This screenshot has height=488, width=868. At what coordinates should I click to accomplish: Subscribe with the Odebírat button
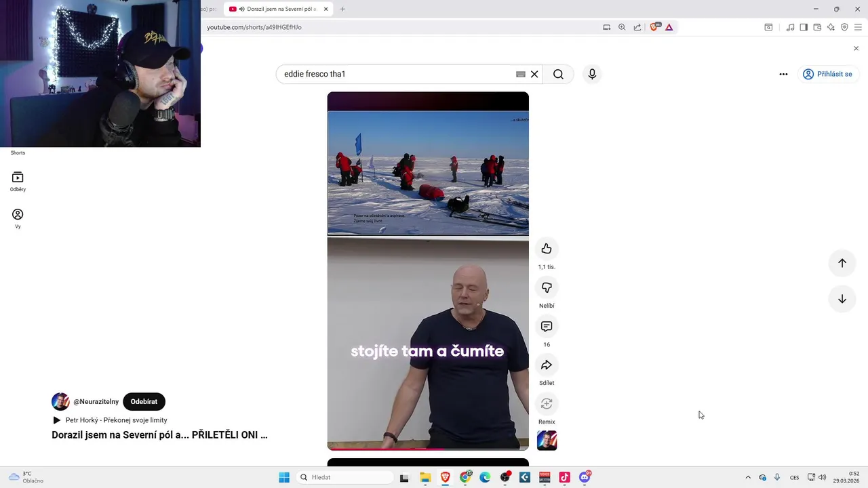click(144, 401)
